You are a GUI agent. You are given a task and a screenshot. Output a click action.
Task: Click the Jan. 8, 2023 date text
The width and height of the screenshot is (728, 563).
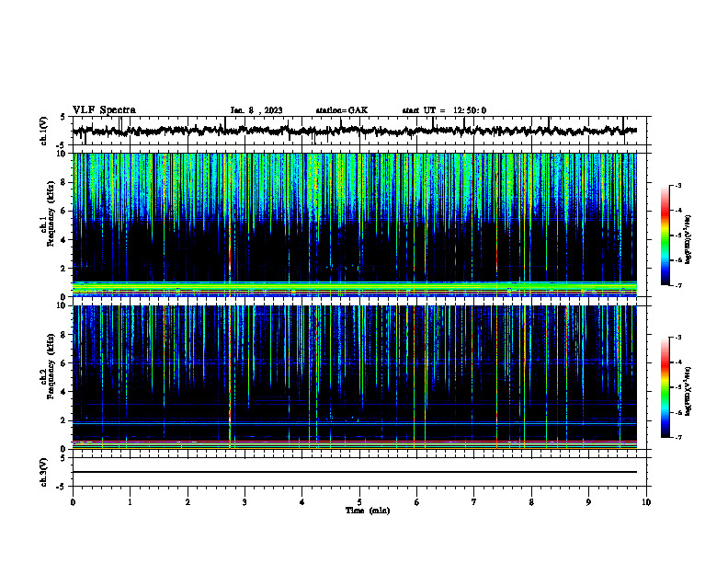point(256,110)
